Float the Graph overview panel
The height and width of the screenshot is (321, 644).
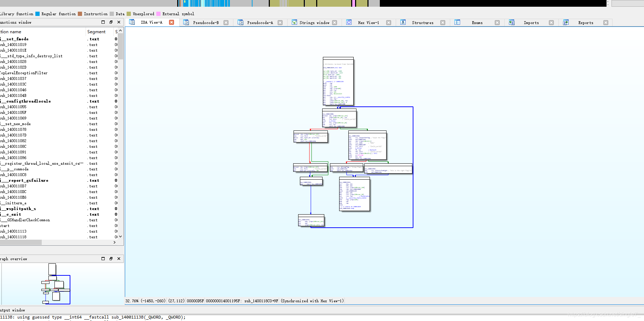(111, 258)
